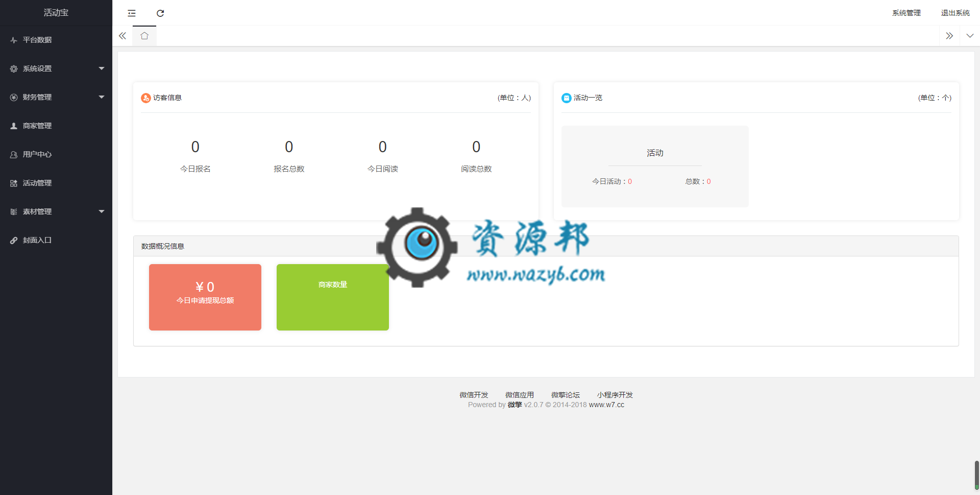Click the 用户中心 user icon
This screenshot has width=980, height=495.
coord(14,154)
